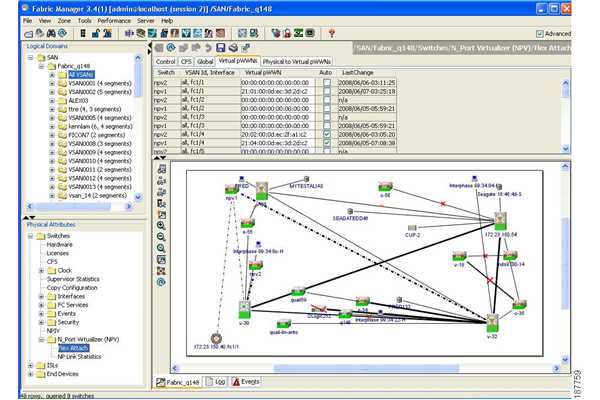This screenshot has height=400, width=600.
Task: Check Auto for row npv2 fc1/3
Action: [x=326, y=117]
